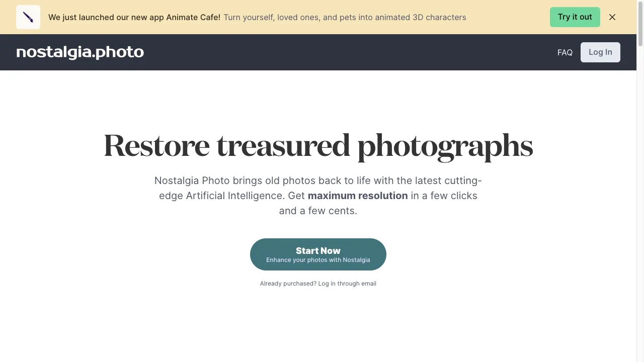Viewport: 644px width, 362px height.
Task: Click the Log In button in the header
Action: pyautogui.click(x=600, y=52)
